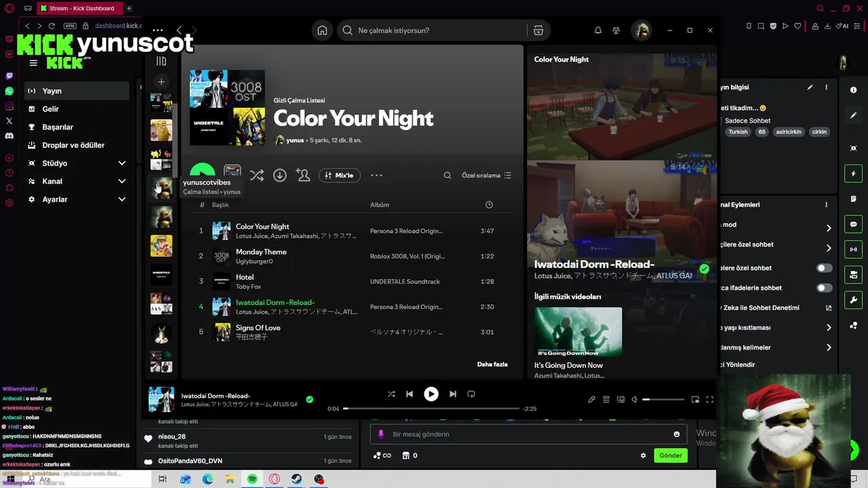Download the Color Your Night playlist
This screenshot has width=868, height=488.
tap(279, 176)
